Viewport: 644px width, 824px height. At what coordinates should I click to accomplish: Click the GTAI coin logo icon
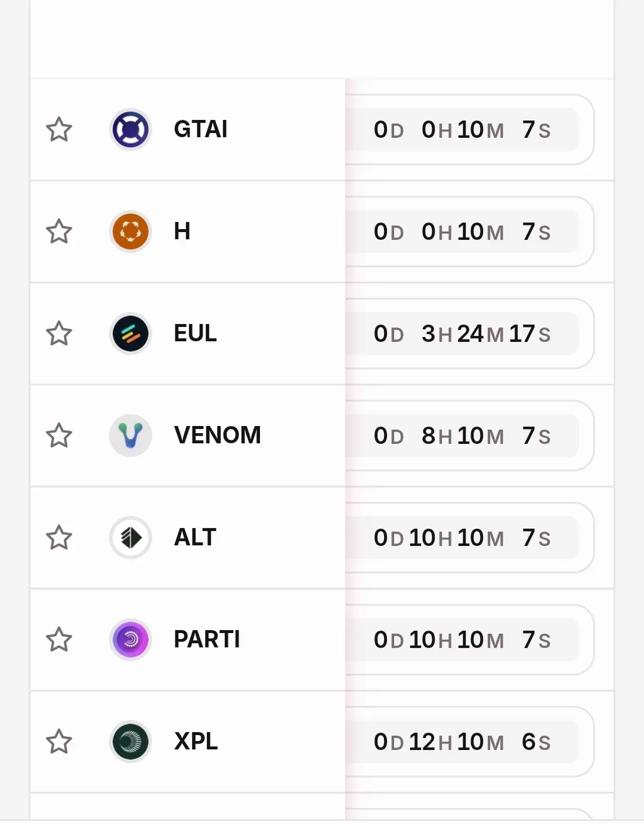pos(131,129)
